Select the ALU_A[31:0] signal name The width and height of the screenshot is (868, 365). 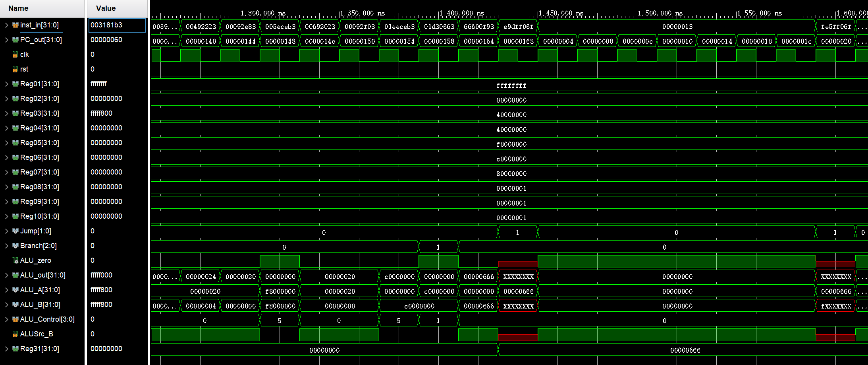[40, 290]
